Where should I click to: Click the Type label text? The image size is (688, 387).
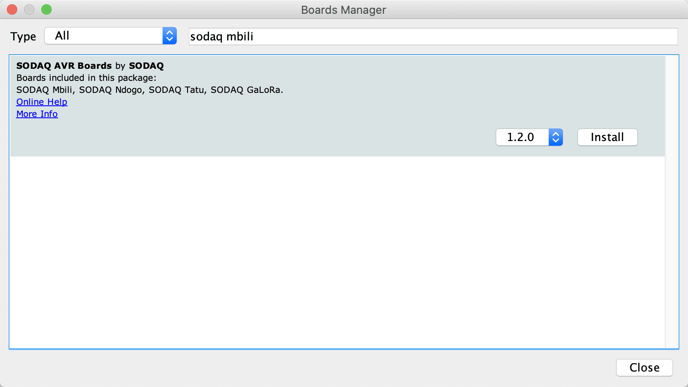[x=23, y=36]
